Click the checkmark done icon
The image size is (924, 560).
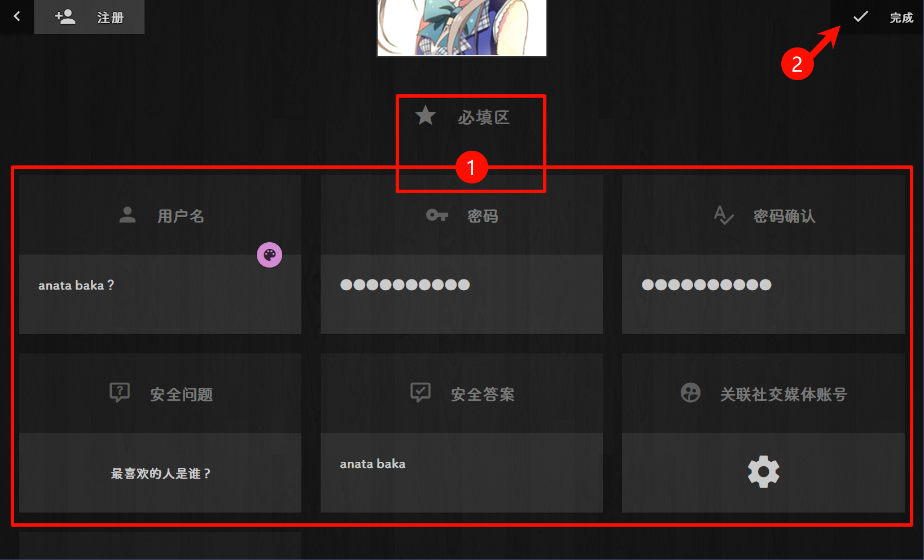(860, 17)
